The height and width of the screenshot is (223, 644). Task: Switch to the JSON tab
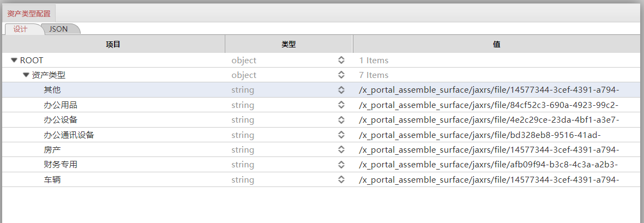(x=59, y=29)
